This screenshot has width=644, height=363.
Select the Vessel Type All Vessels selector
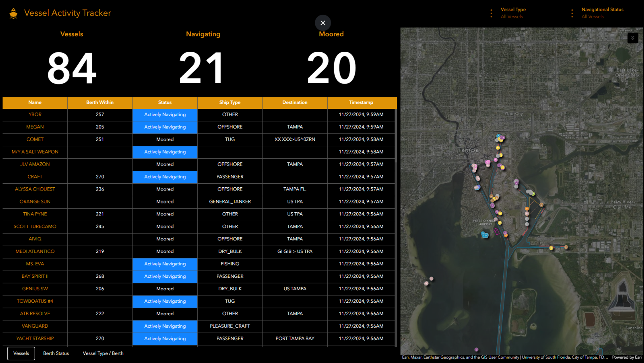point(513,13)
